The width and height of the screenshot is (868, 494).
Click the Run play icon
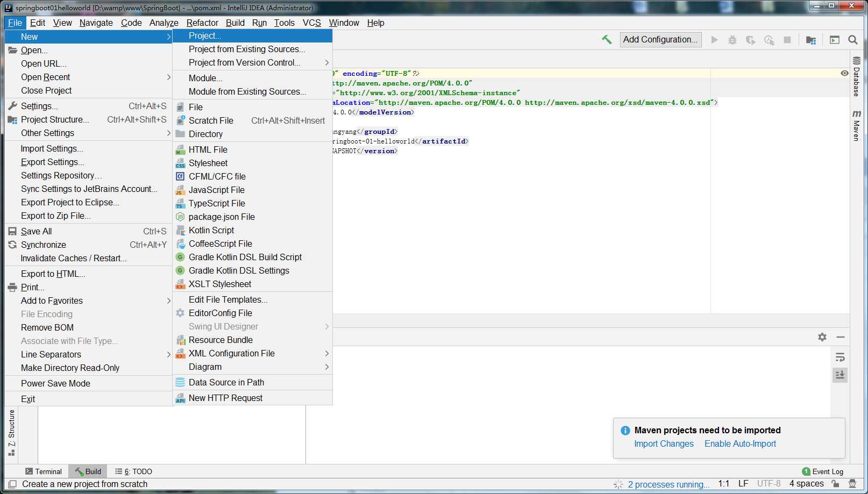714,40
